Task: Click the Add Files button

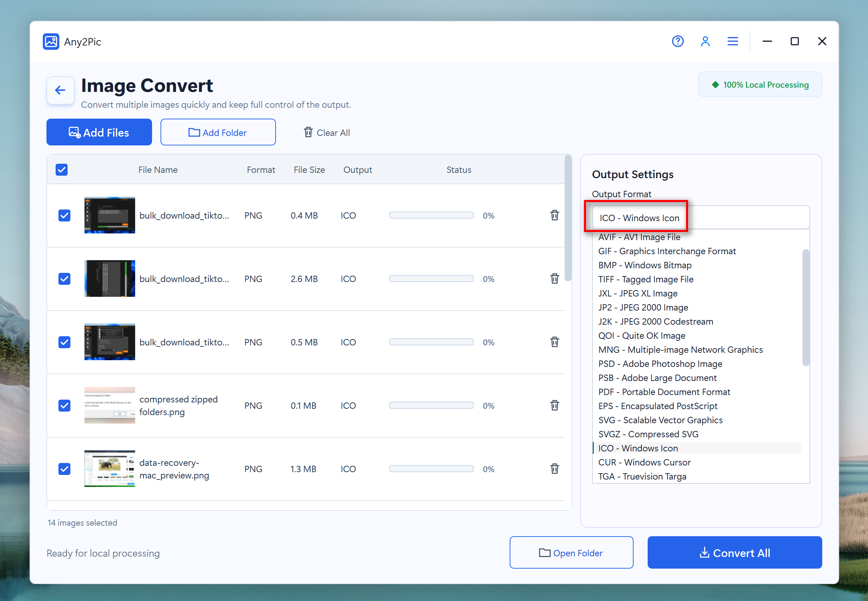Action: point(99,132)
